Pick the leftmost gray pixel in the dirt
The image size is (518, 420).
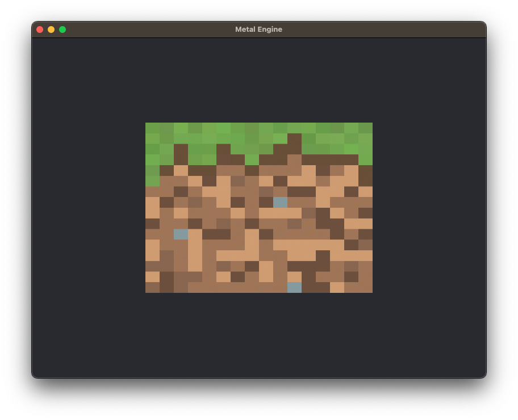(181, 234)
